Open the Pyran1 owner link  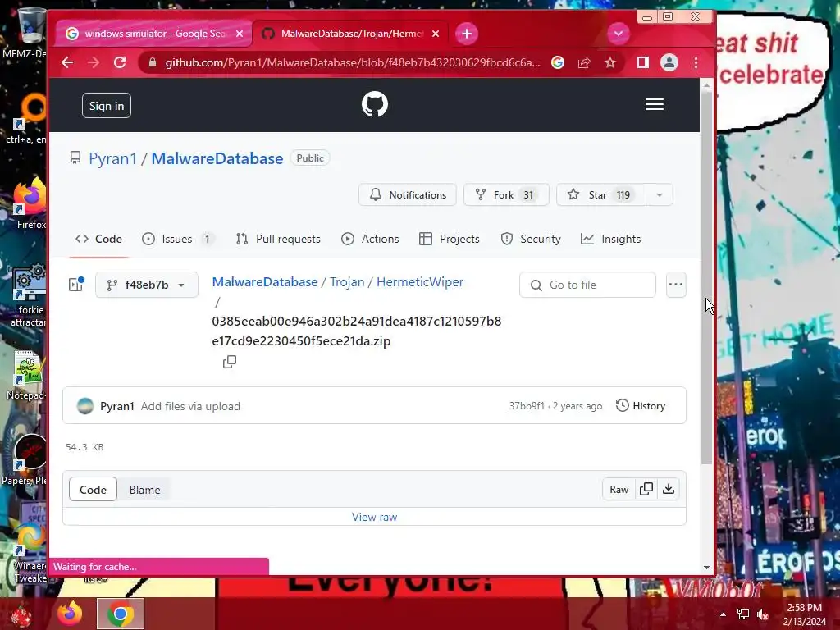(x=112, y=158)
